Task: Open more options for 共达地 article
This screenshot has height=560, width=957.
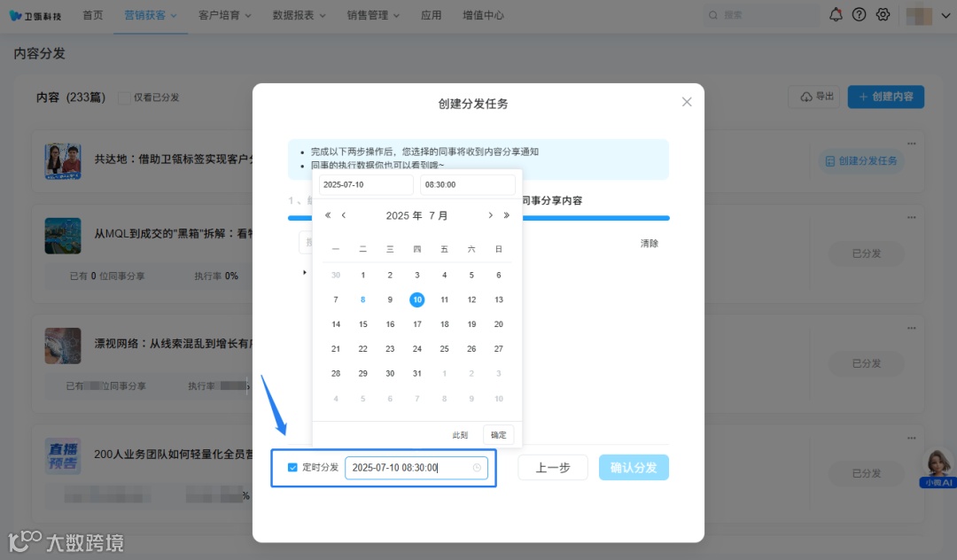Action: click(911, 144)
